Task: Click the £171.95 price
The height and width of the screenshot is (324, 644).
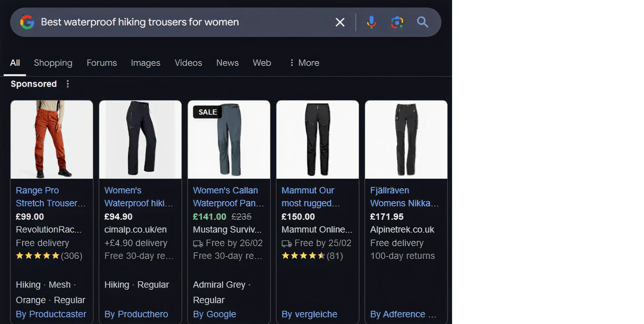Action: 387,217
